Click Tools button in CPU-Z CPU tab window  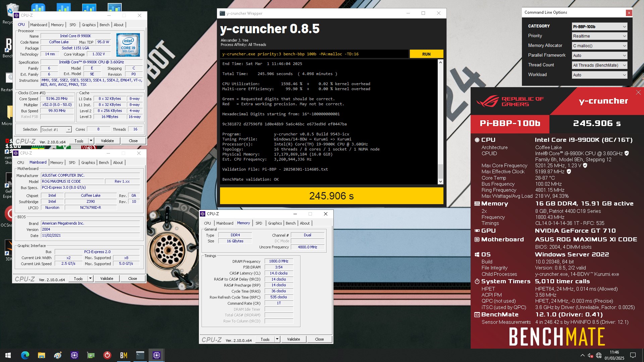[x=79, y=141]
